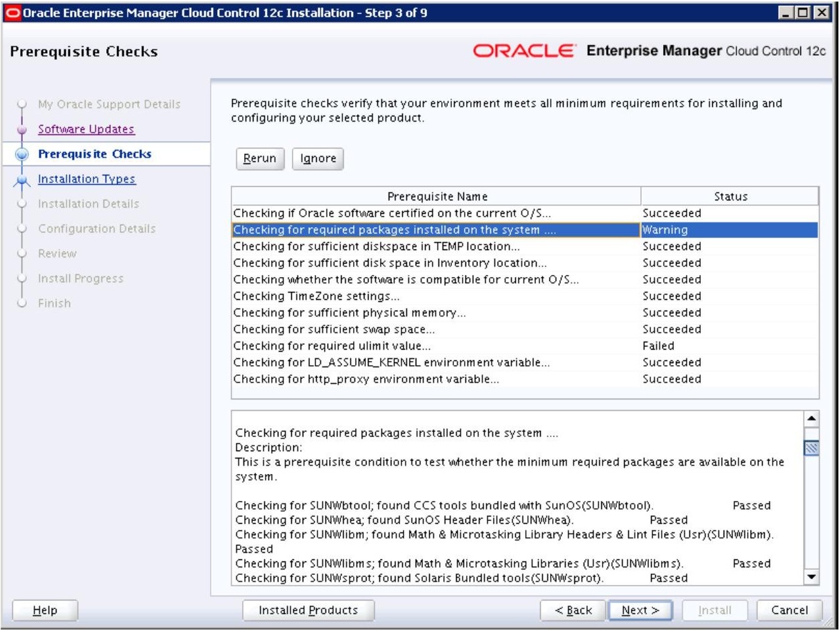Cancel the installation
The height and width of the screenshot is (630, 840).
[x=789, y=610]
